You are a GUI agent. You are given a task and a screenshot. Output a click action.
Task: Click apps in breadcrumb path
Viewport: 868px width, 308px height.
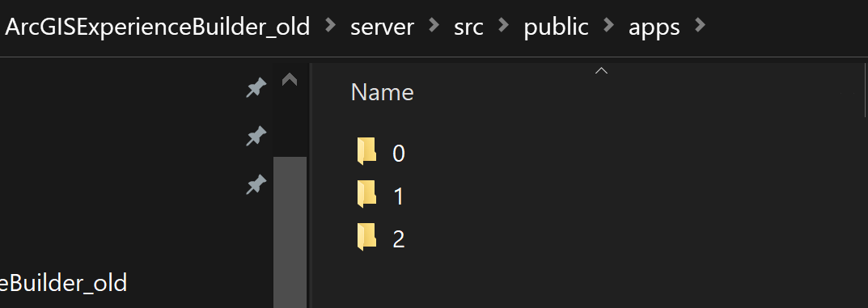654,27
